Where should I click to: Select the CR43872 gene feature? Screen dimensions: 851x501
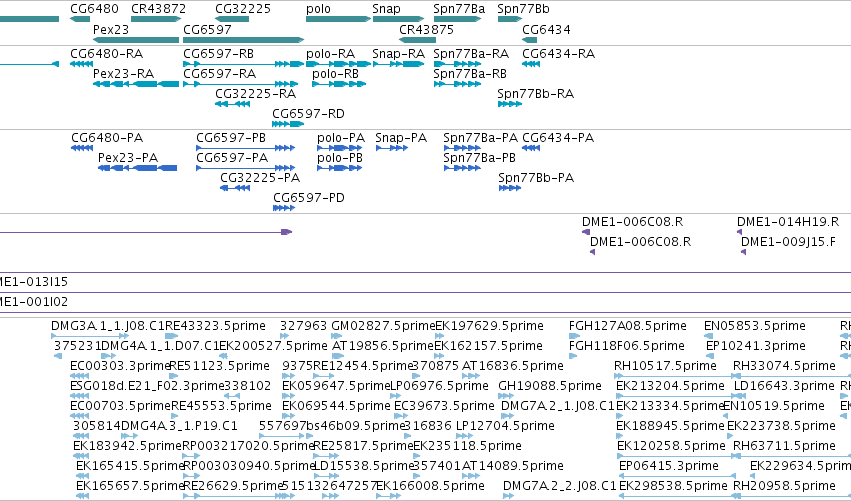point(156,19)
